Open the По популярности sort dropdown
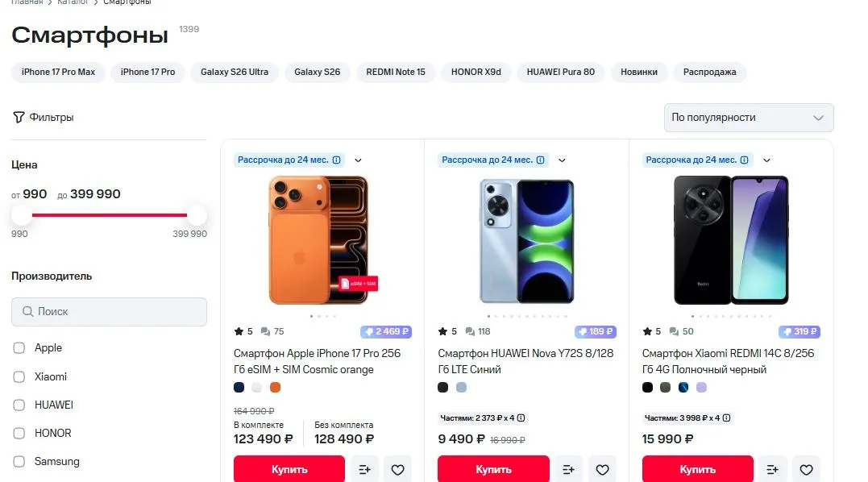 point(749,118)
